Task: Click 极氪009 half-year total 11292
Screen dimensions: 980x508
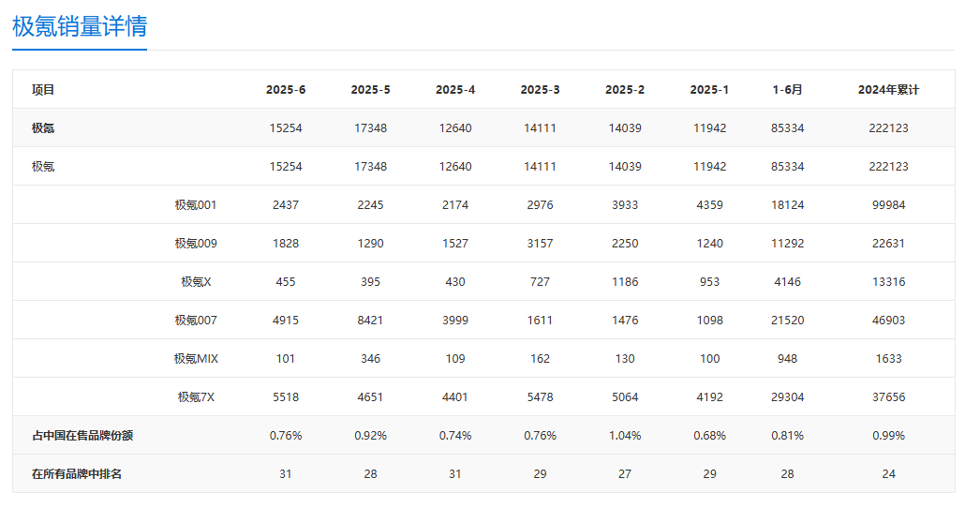Action: 788,244
